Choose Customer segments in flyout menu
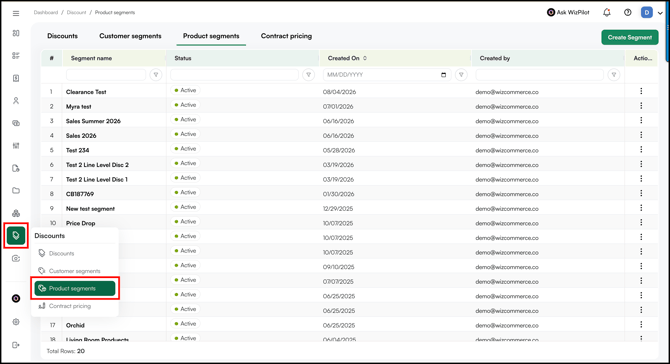Image resolution: width=670 pixels, height=364 pixels. [74, 271]
